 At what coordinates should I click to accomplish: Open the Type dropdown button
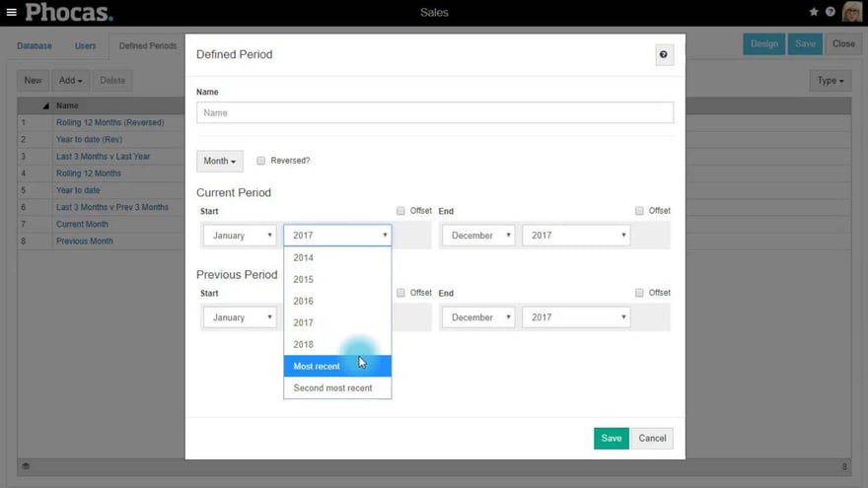pos(831,81)
